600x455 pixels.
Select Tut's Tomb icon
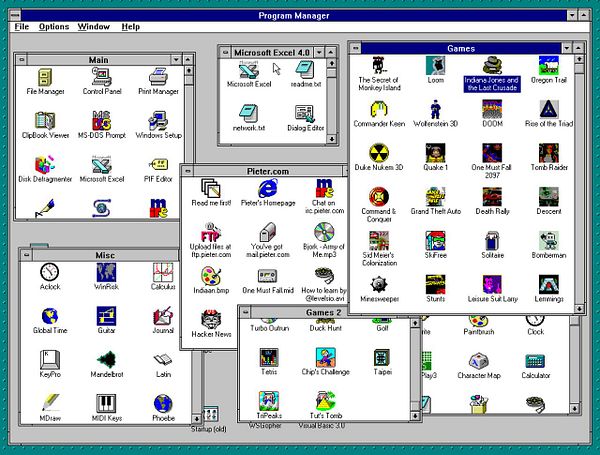point(326,405)
